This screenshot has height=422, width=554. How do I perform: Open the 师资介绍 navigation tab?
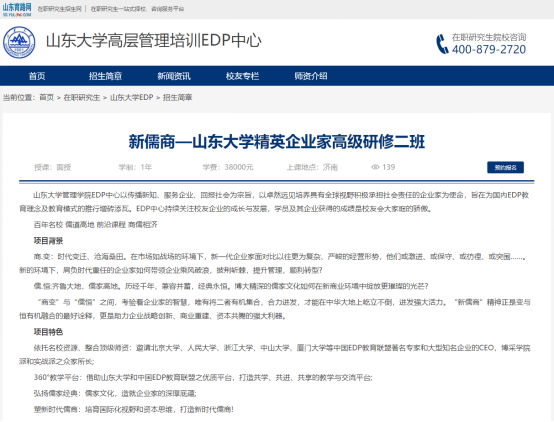point(311,76)
